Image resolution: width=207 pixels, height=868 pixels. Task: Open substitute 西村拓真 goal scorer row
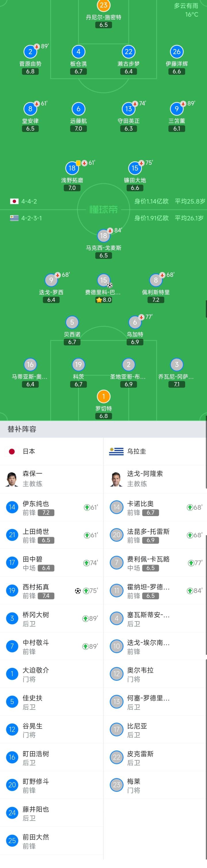(52, 591)
